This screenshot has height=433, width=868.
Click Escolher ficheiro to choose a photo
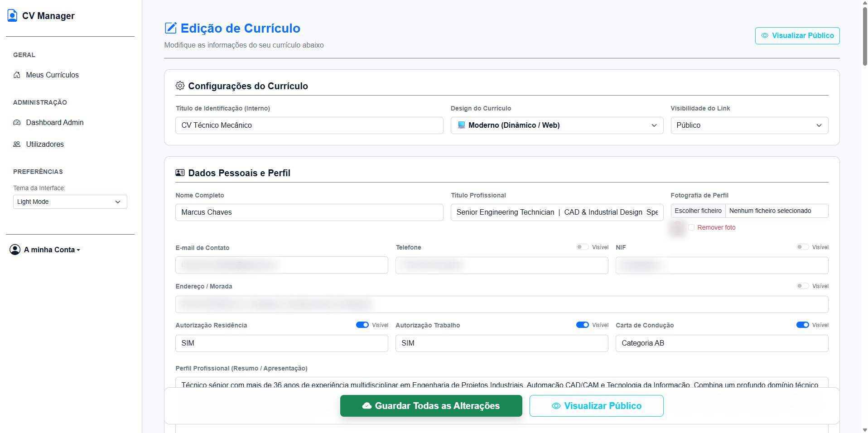pos(698,211)
